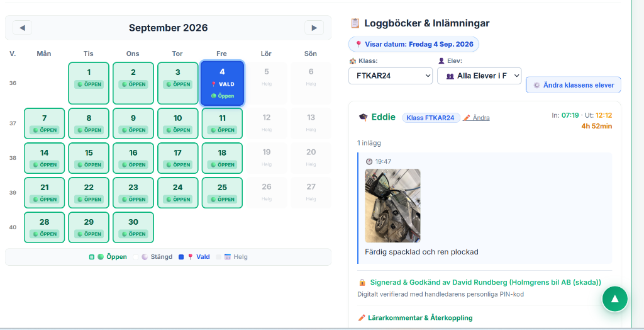Select September 14 in calendar

click(45, 158)
